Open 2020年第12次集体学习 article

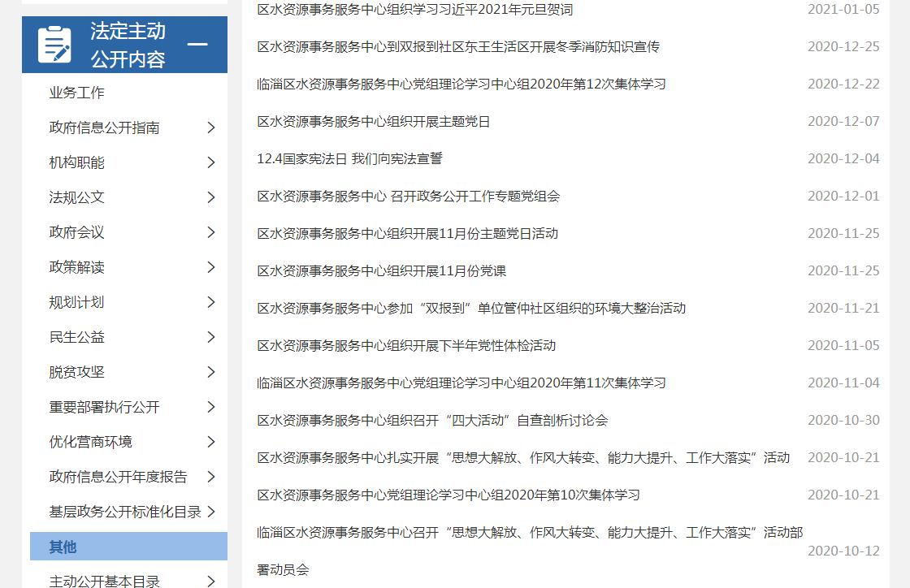[x=461, y=84]
